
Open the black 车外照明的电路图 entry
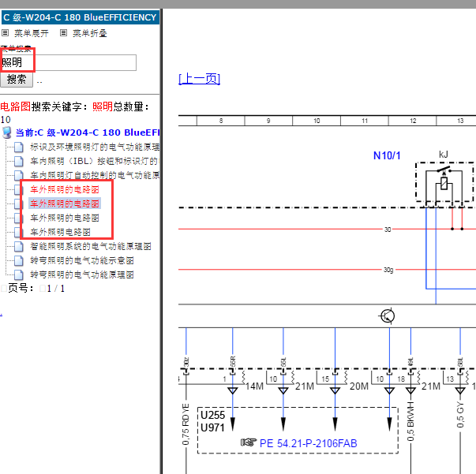[65, 218]
